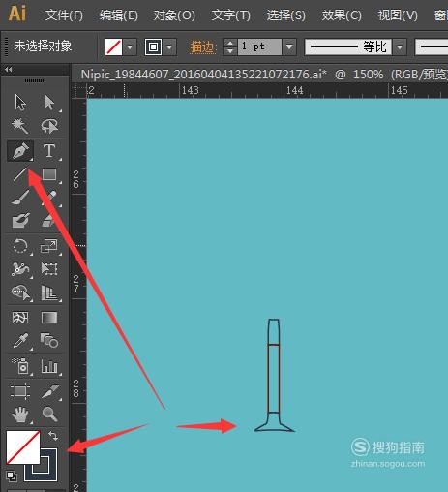The width and height of the screenshot is (448, 492).
Task: Reset to default fill and stroke
Action: pos(12,476)
